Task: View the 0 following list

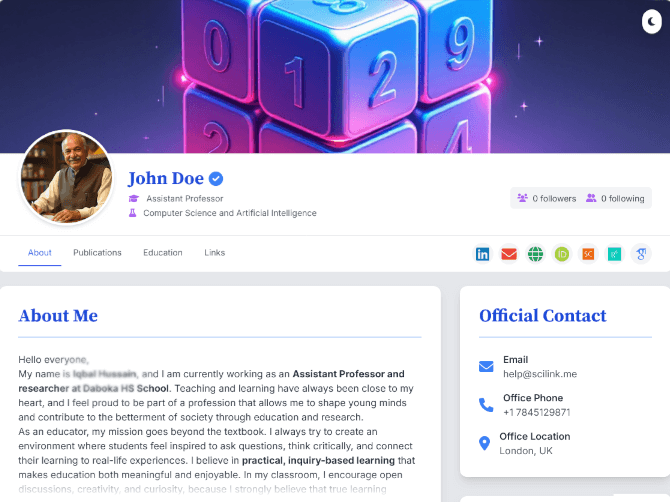Action: click(x=615, y=198)
